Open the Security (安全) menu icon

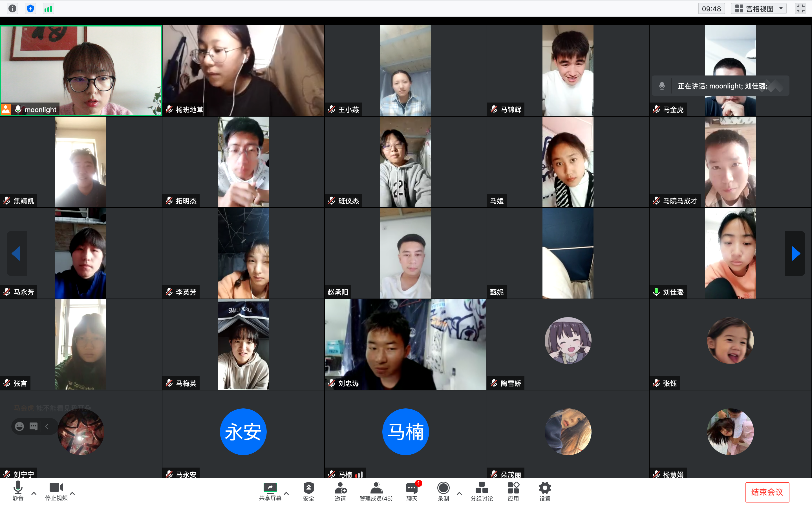308,488
